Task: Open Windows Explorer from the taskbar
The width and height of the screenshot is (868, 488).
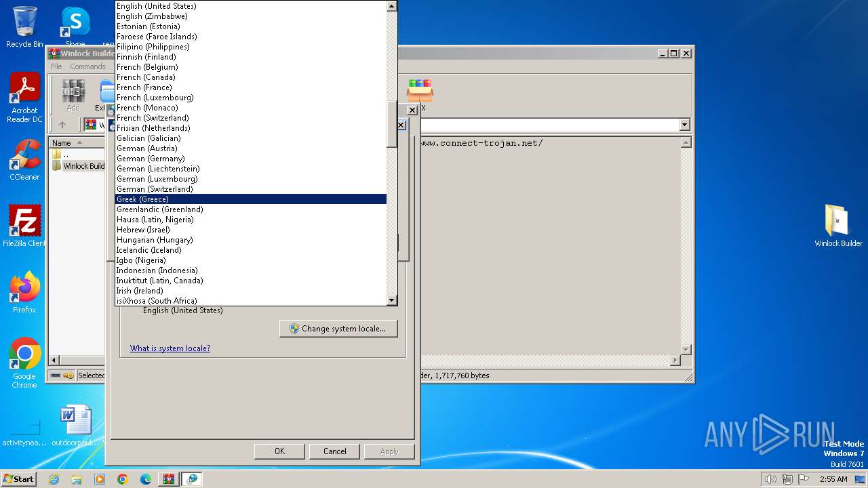Action: [77, 479]
